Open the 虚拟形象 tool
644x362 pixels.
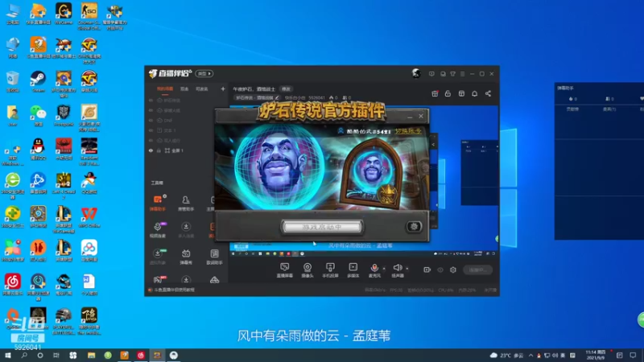coord(158,257)
